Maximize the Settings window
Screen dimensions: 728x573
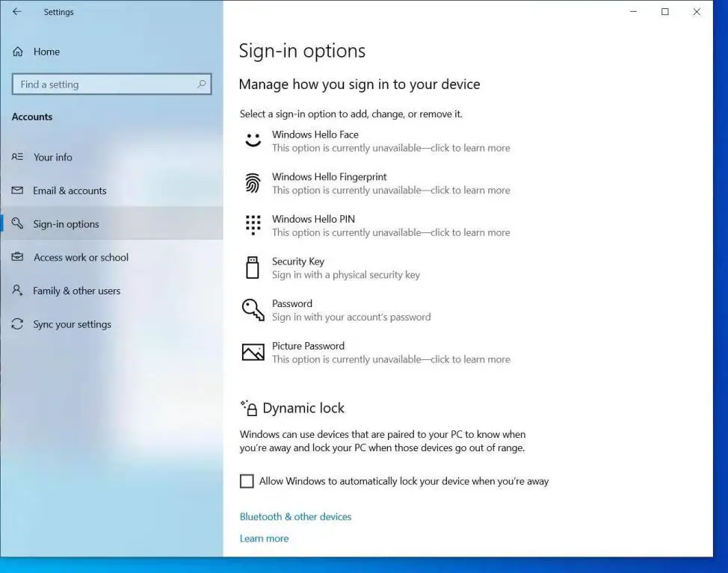[x=665, y=12]
